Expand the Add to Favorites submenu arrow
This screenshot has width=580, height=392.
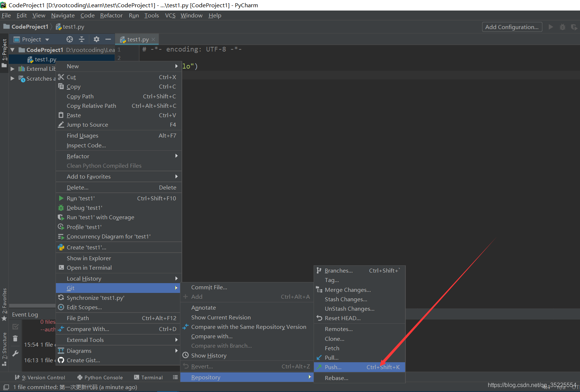pos(176,176)
